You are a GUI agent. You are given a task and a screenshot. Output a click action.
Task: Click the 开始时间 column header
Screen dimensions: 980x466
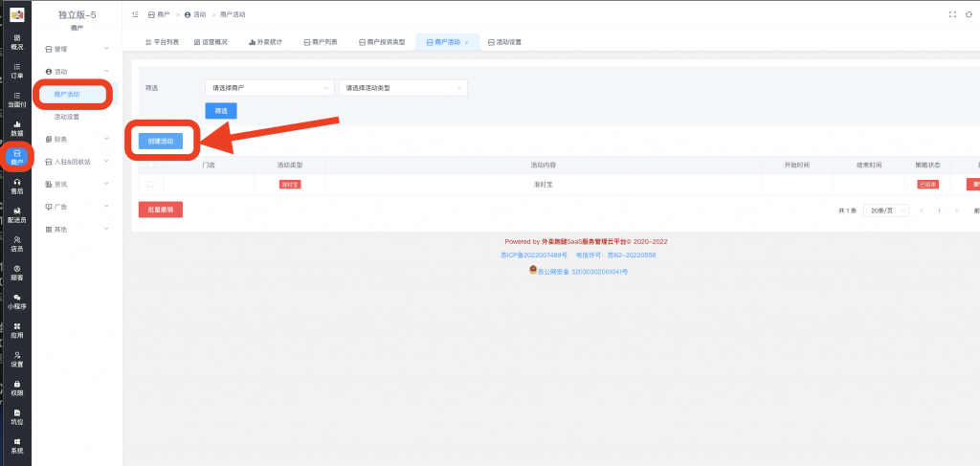click(x=797, y=165)
